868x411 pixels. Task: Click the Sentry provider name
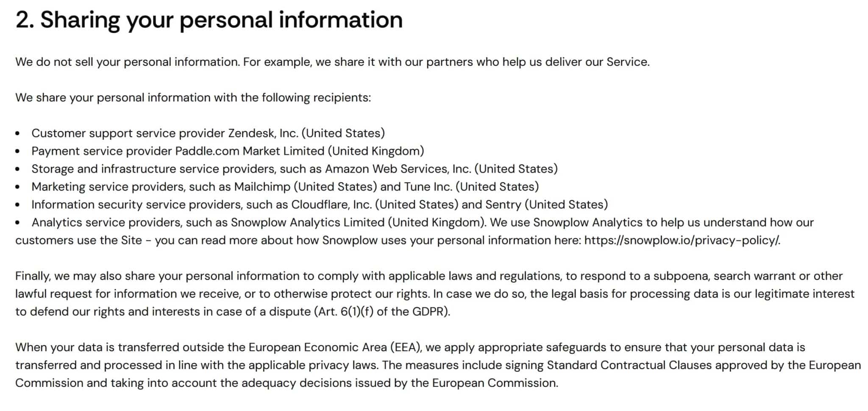(x=503, y=204)
